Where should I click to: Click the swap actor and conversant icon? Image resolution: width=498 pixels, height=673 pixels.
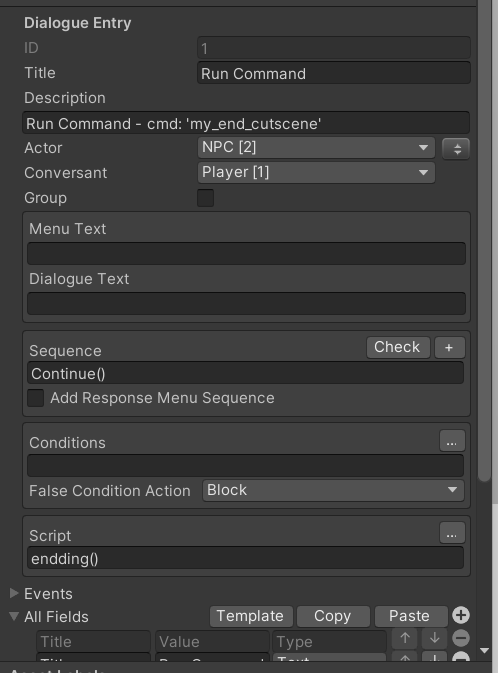coord(456,149)
